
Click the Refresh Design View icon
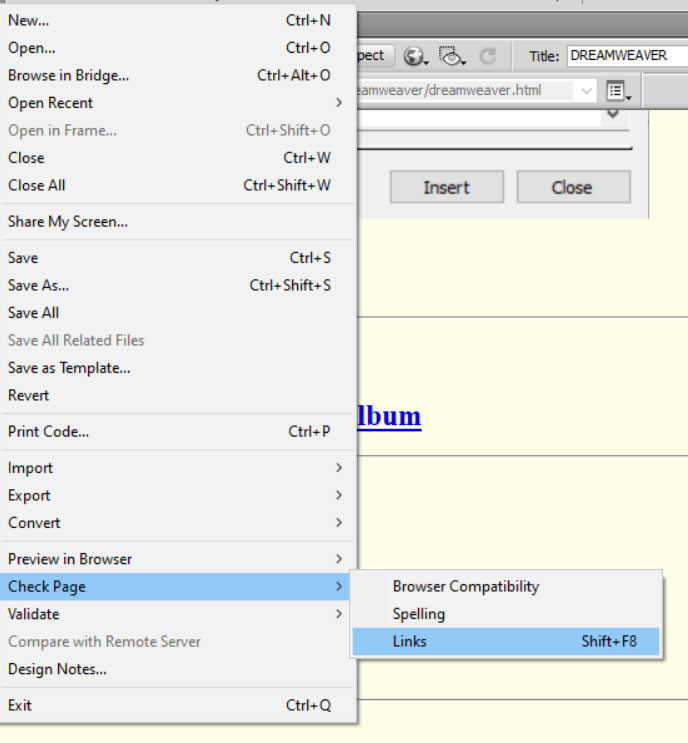point(488,56)
